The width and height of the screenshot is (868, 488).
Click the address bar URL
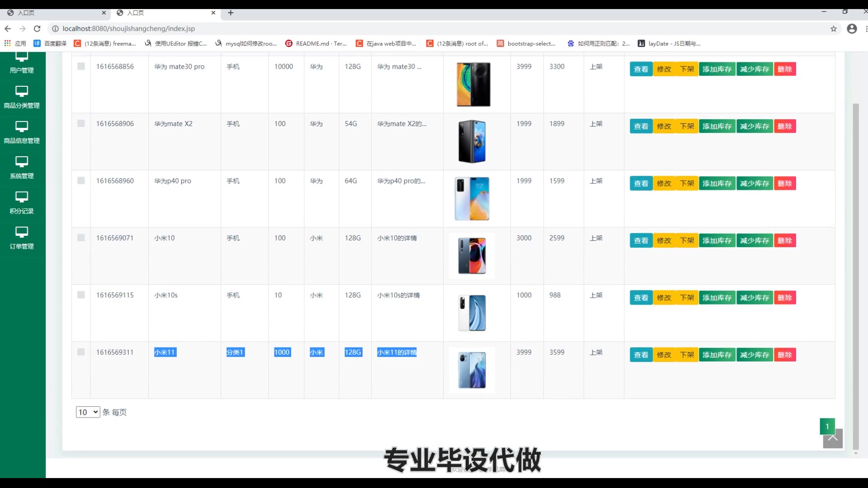[128, 28]
